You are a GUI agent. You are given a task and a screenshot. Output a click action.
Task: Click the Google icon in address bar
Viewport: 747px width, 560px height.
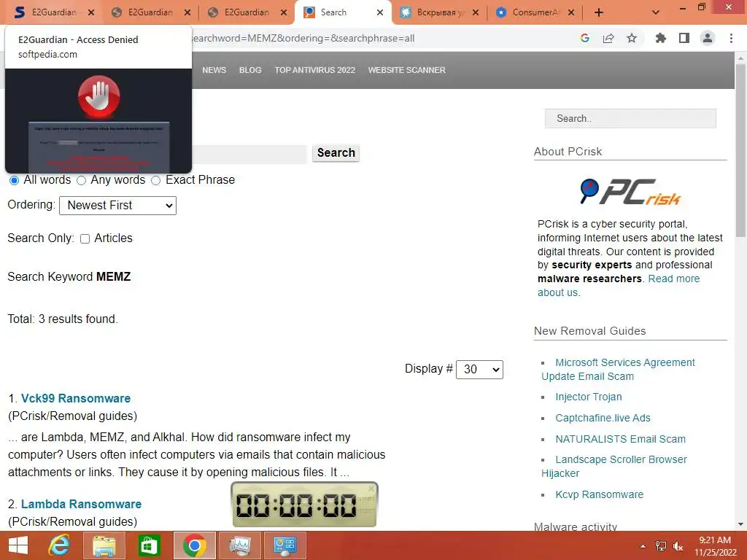585,38
